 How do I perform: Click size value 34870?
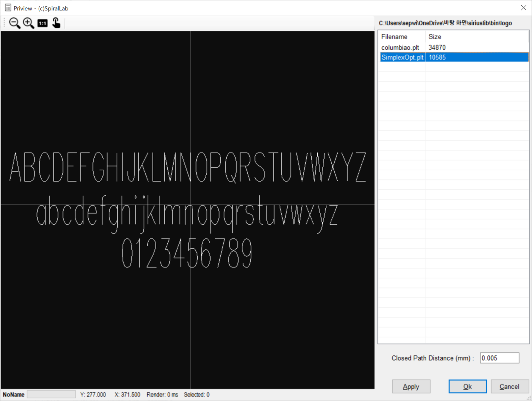[x=437, y=48]
